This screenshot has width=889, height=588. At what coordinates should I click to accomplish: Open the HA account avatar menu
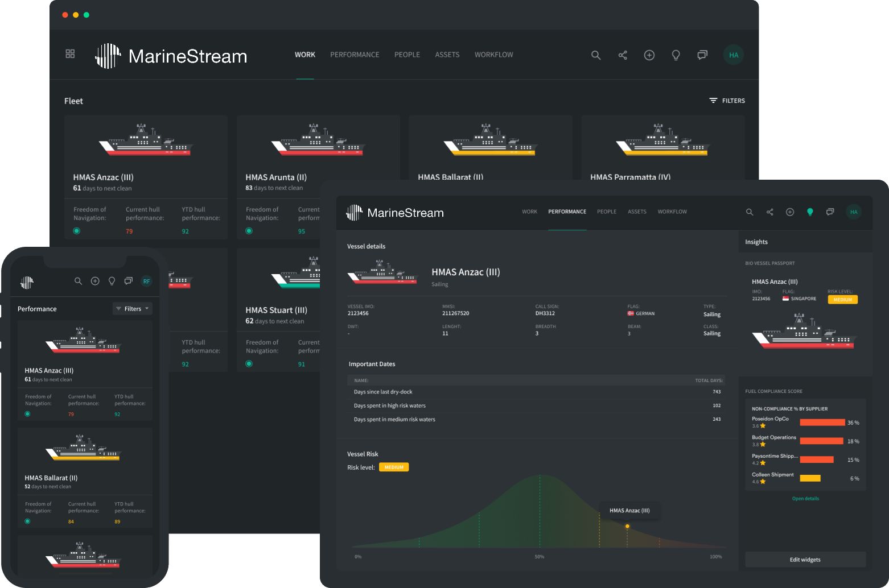click(x=733, y=55)
